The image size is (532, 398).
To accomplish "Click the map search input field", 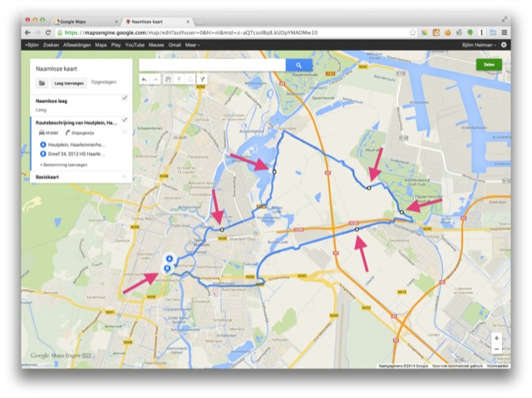I will (213, 65).
